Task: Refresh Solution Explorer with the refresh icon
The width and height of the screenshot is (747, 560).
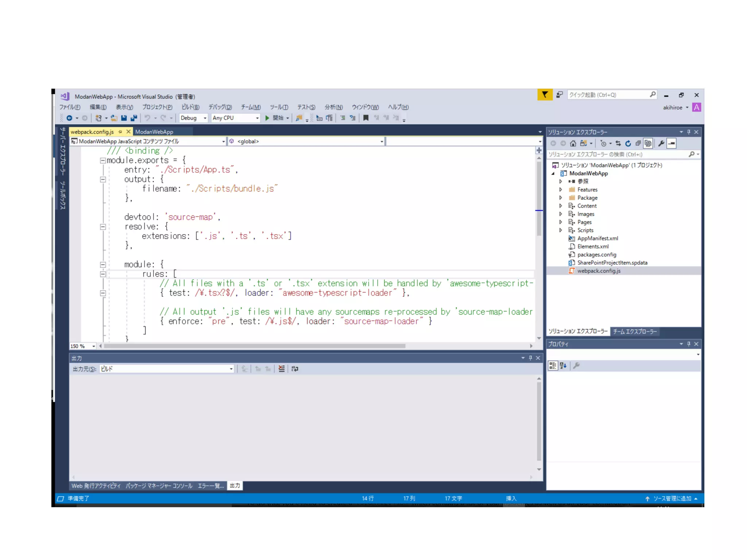Action: click(x=628, y=144)
